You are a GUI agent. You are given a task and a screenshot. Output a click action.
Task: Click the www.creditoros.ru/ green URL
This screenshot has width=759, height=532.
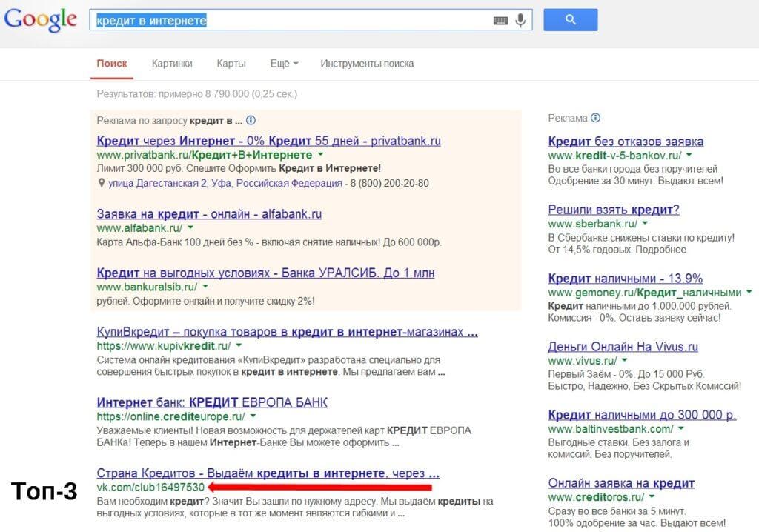tap(596, 497)
